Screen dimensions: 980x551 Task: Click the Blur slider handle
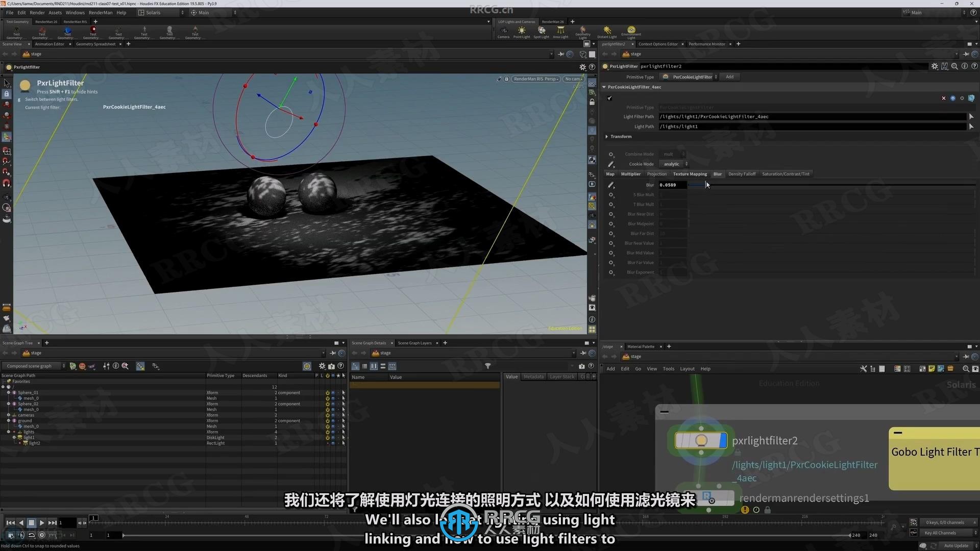pos(707,185)
